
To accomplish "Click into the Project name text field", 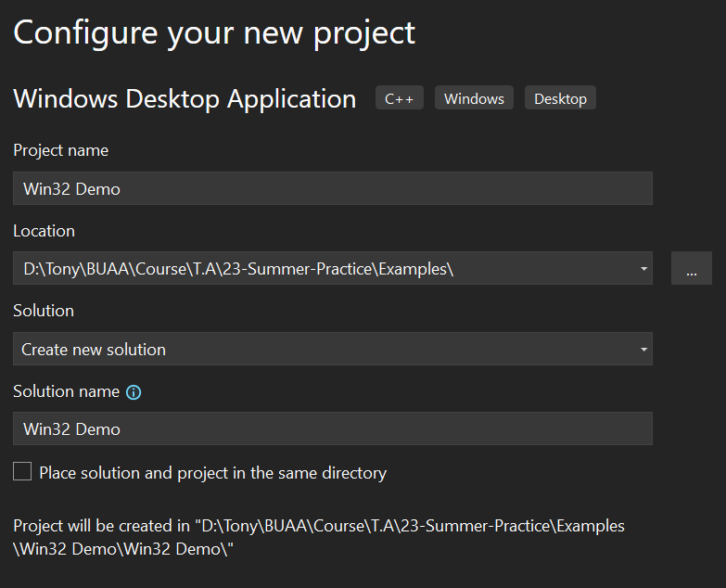I will pos(332,189).
